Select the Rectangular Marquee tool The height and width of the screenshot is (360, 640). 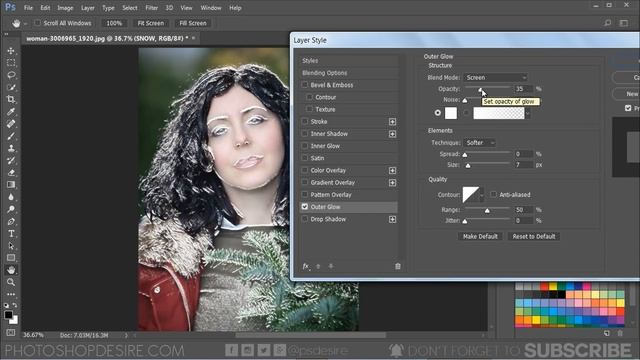tap(11, 63)
